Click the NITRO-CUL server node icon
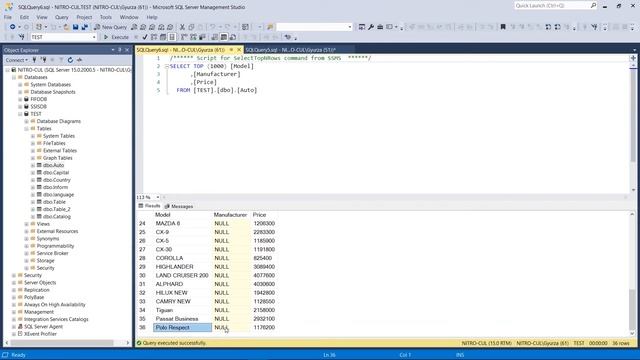640x360 pixels. (14, 70)
